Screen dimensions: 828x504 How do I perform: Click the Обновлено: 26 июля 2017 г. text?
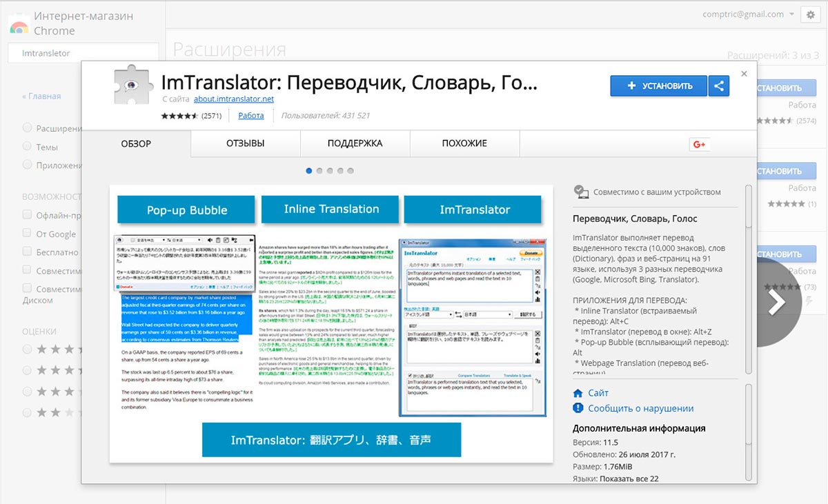click(624, 454)
